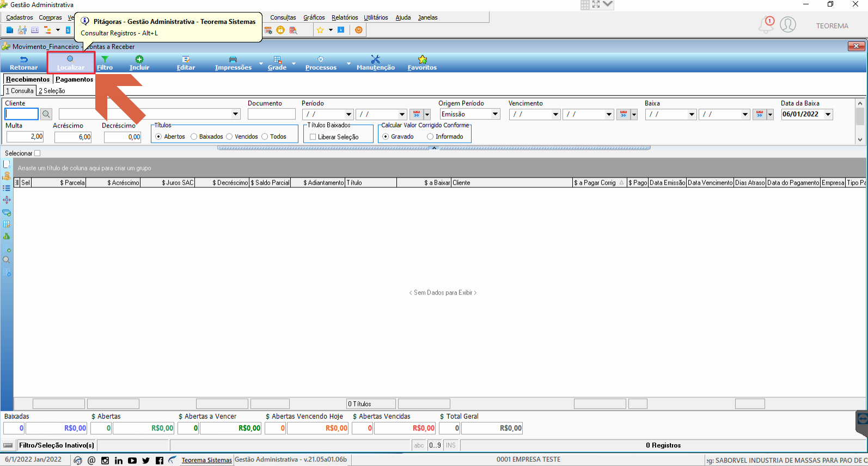Image resolution: width=868 pixels, height=466 pixels.
Task: Open Instagram icon in the status bar
Action: [x=105, y=461]
